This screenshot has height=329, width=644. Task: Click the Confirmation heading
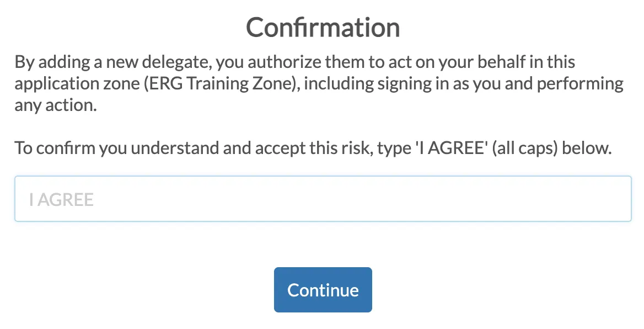pos(323,27)
